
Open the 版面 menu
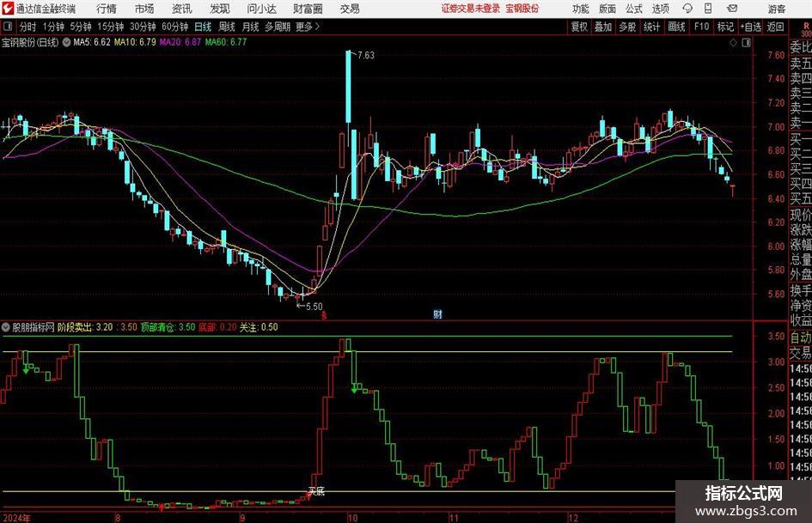coord(607,9)
